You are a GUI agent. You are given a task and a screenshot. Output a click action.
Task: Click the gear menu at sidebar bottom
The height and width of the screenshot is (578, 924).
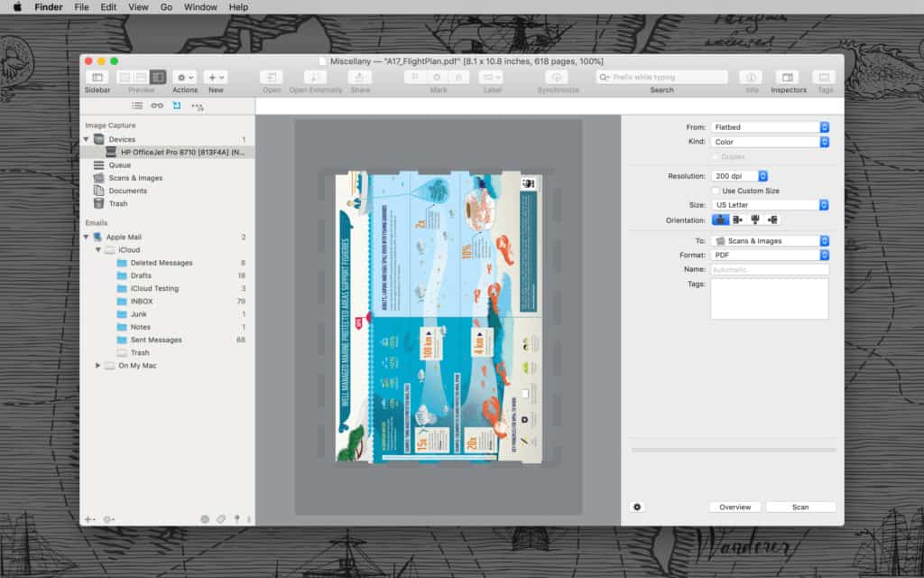coord(109,519)
